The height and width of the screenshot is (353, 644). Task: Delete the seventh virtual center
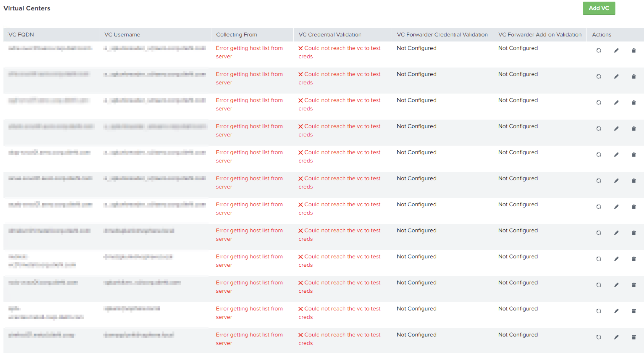634,207
